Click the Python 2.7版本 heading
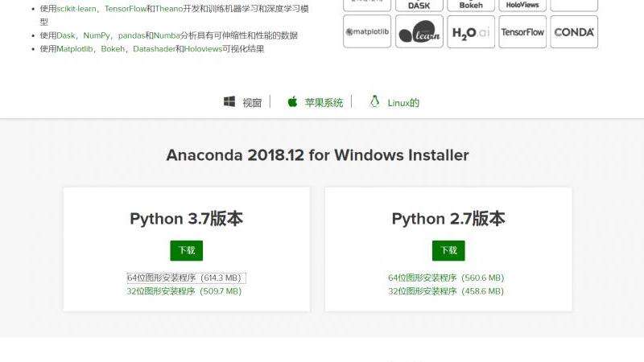The height and width of the screenshot is (362, 644). (448, 219)
